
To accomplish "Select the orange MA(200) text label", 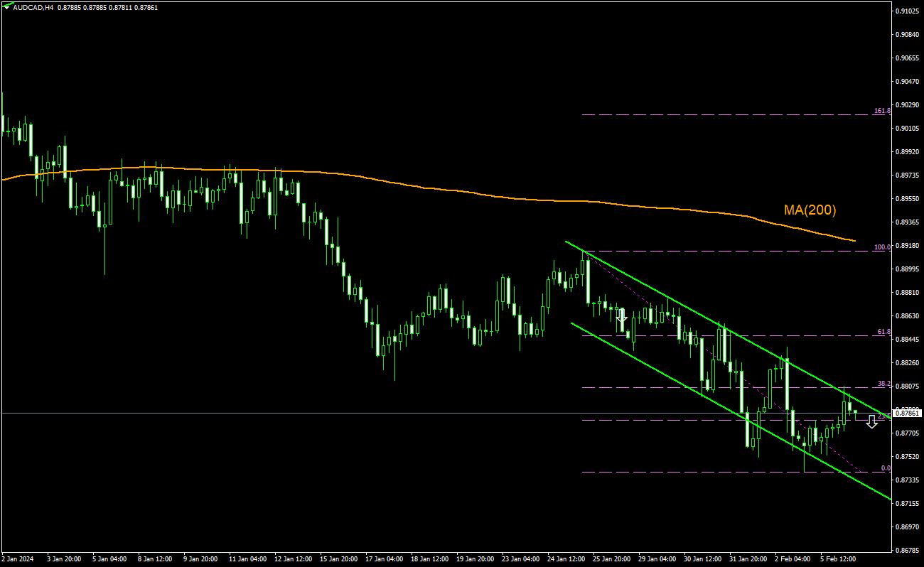I will (810, 210).
